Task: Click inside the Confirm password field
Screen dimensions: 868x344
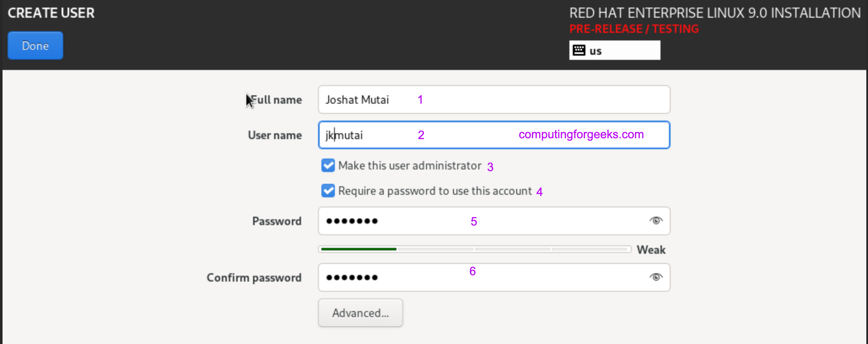Action: pyautogui.click(x=494, y=277)
